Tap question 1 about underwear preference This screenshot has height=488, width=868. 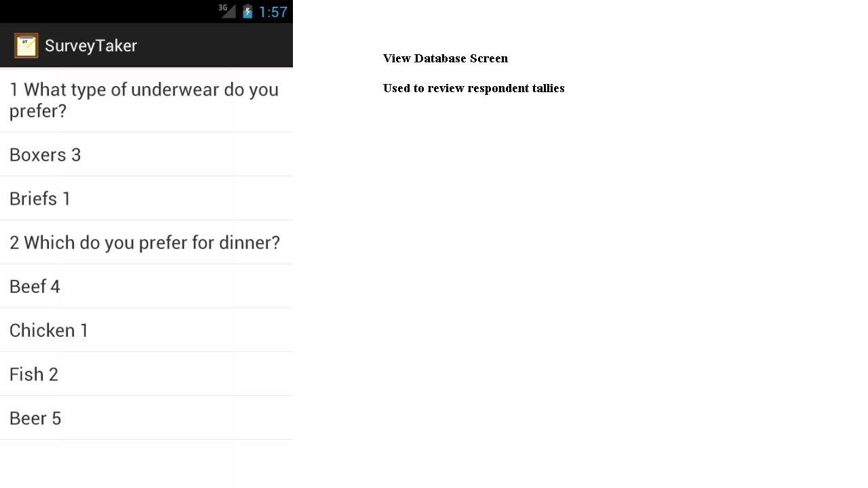click(144, 100)
